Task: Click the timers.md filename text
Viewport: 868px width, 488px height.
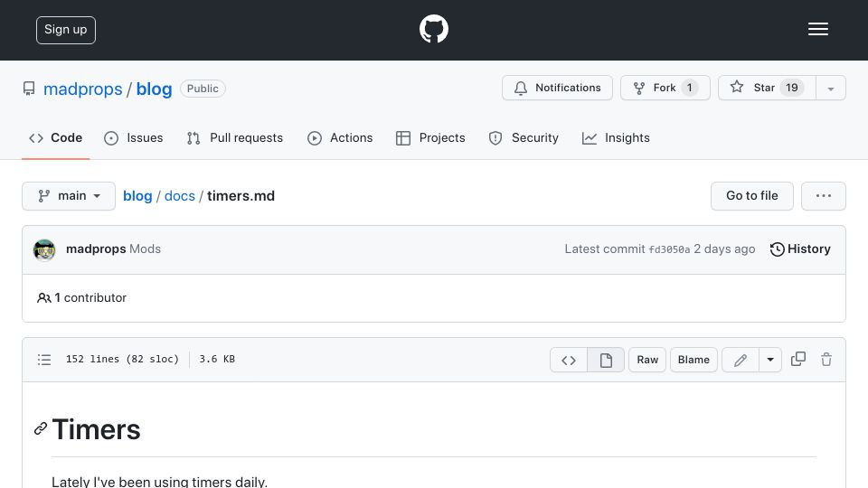Action: click(x=241, y=196)
